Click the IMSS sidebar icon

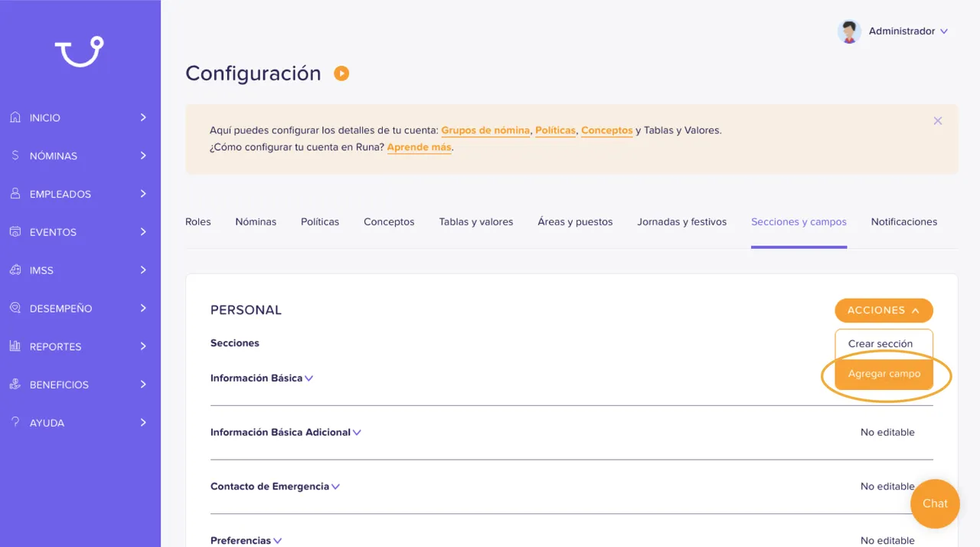pyautogui.click(x=15, y=270)
